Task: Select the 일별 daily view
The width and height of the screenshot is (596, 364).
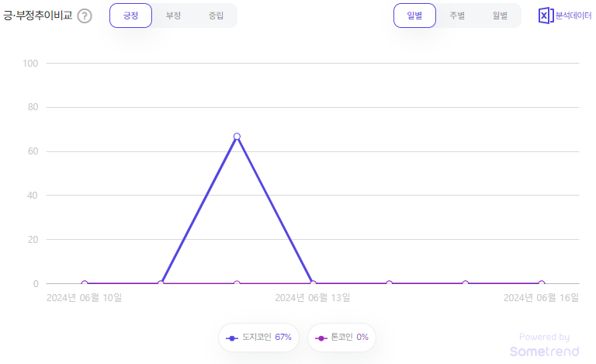Action: [414, 16]
